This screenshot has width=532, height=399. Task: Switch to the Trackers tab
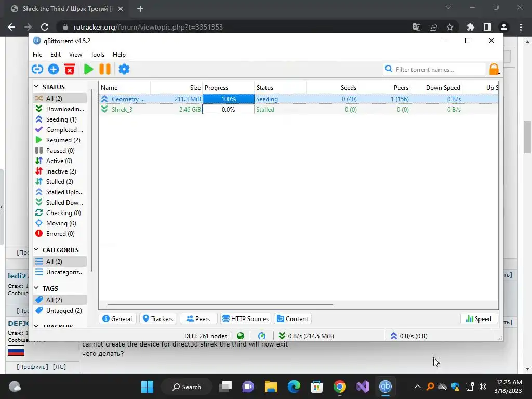pyautogui.click(x=158, y=319)
